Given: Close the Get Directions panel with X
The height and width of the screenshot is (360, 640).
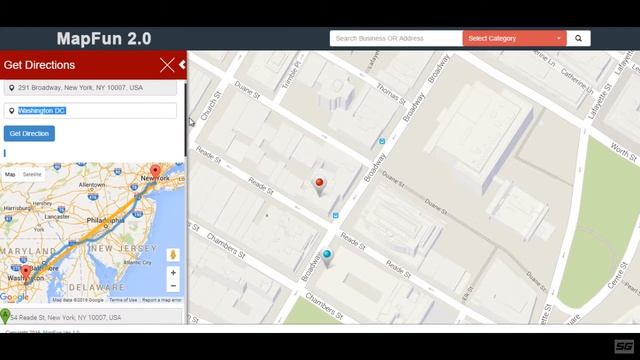Looking at the screenshot, I should 167,65.
